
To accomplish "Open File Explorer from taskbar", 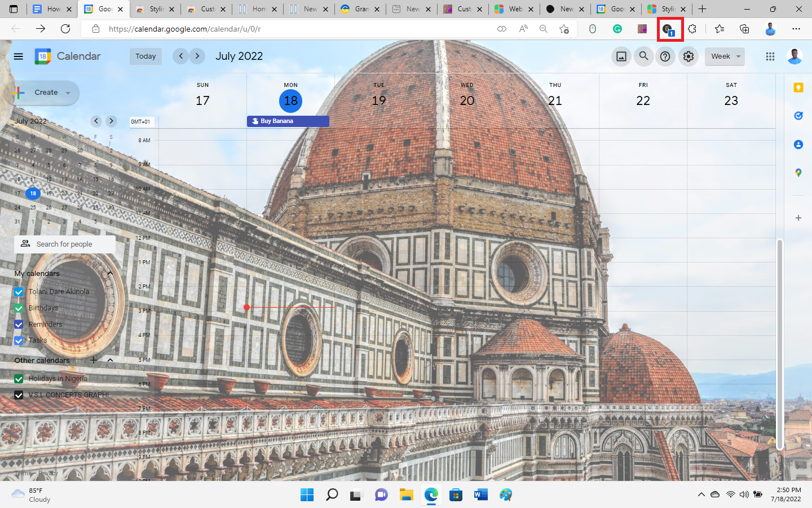I will pos(407,495).
